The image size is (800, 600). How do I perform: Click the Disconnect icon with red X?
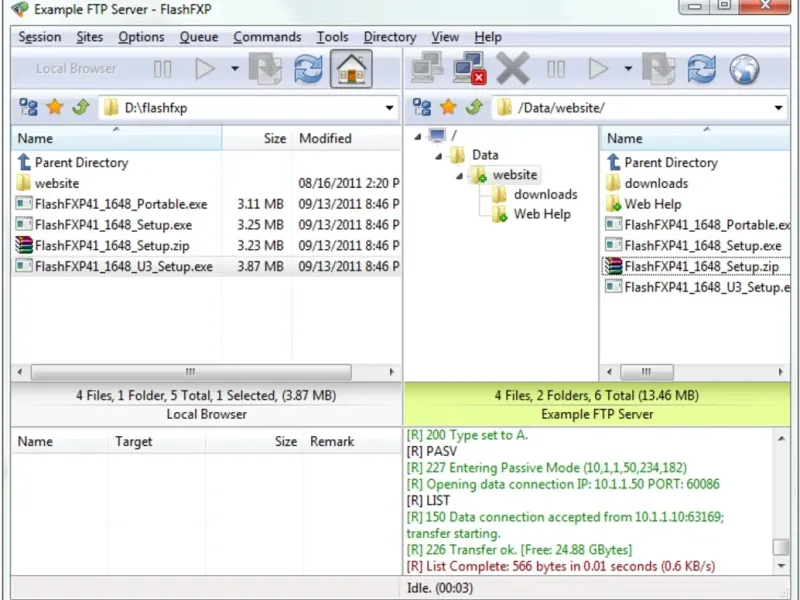pyautogui.click(x=469, y=68)
